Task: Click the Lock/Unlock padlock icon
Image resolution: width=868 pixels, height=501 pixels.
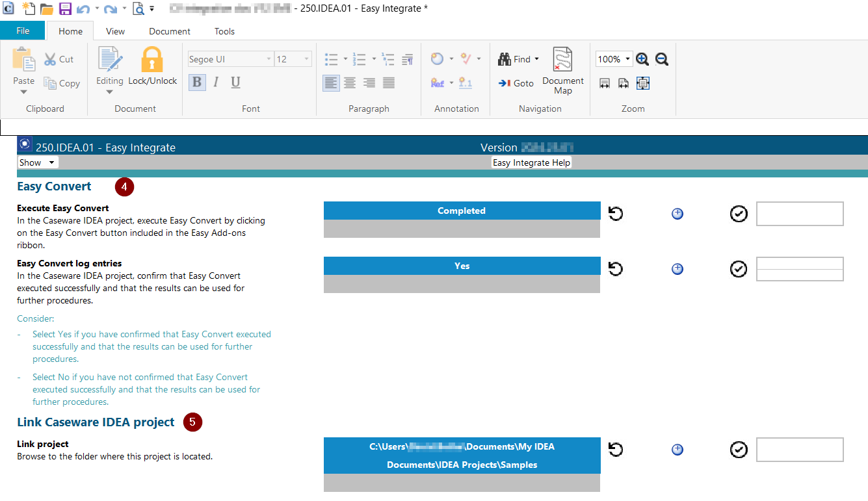Action: click(x=152, y=60)
